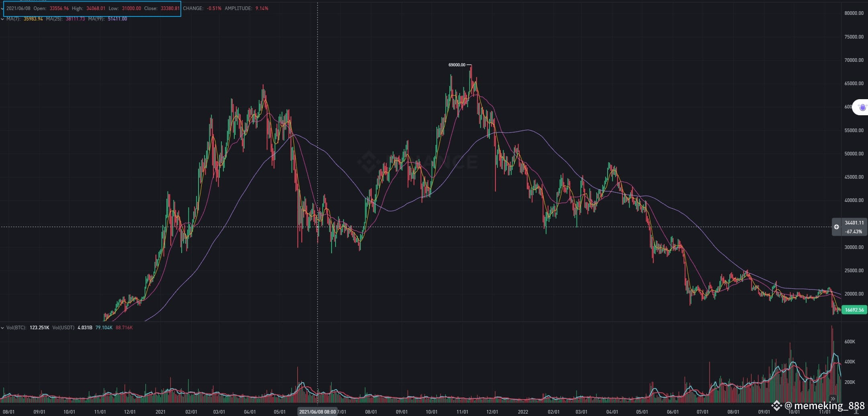Click the auto-fit price scale icon
This screenshot has width=868, height=416.
pos(856,412)
